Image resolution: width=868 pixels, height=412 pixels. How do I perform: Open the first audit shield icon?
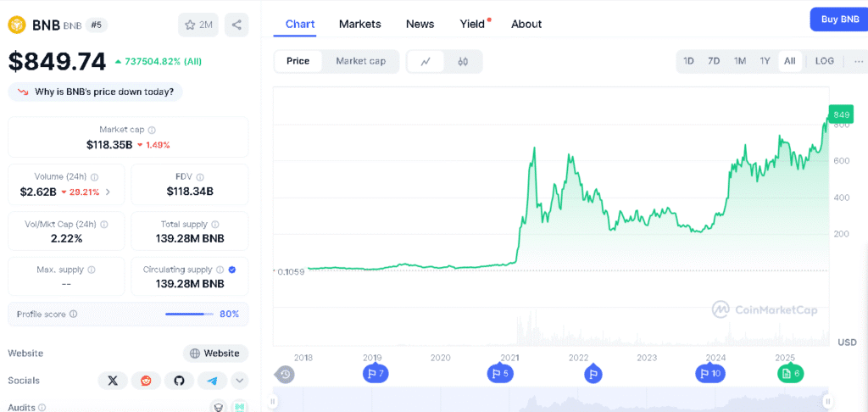220,406
